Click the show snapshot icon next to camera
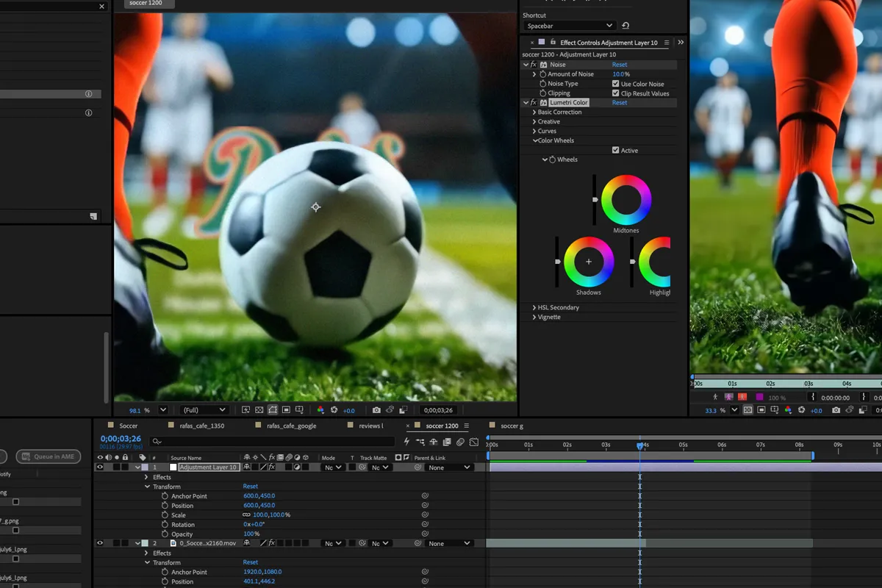The height and width of the screenshot is (588, 882). point(390,410)
